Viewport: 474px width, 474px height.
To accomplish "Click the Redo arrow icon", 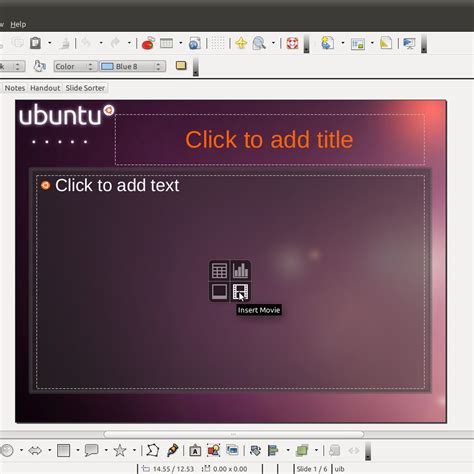I will pyautogui.click(x=115, y=43).
